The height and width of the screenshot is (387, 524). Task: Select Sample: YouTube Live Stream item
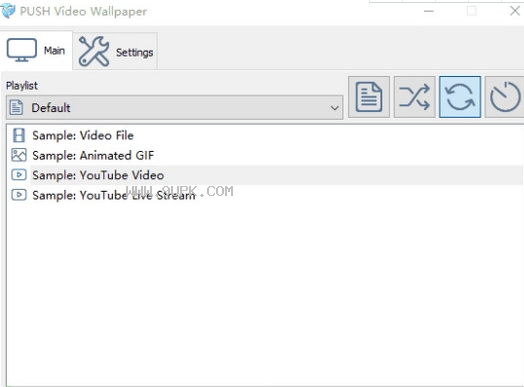point(114,195)
